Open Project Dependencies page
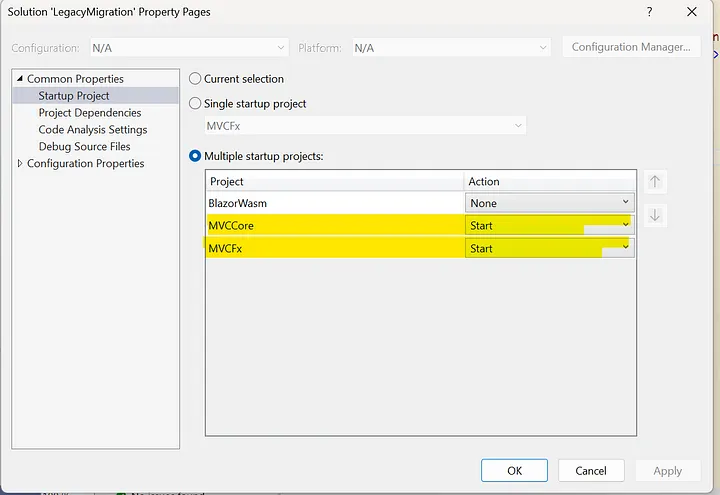The image size is (720, 495). point(90,112)
